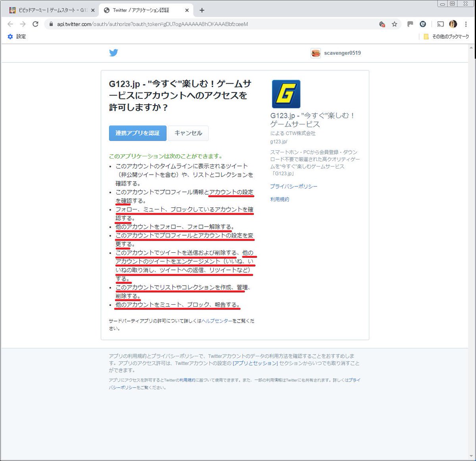
Task: View site security lock info
Action: [51, 24]
